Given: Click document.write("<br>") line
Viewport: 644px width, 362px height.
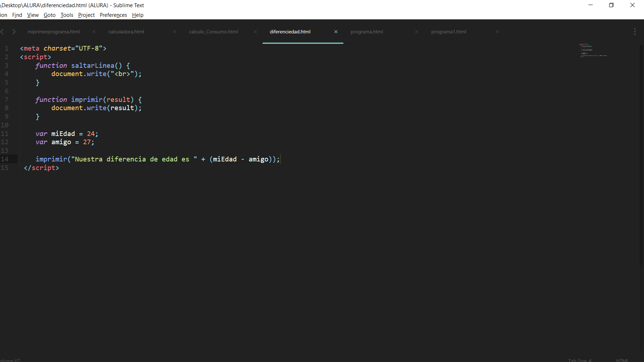Looking at the screenshot, I should pyautogui.click(x=97, y=74).
